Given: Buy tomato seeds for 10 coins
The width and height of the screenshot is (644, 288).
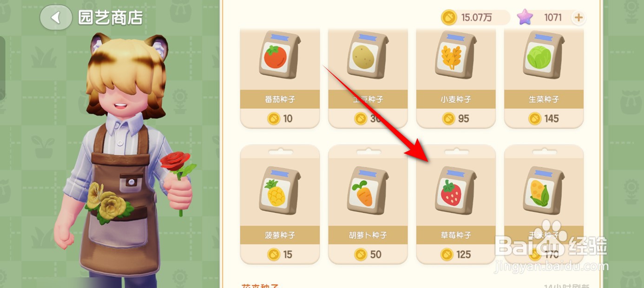Looking at the screenshot, I should 280,118.
